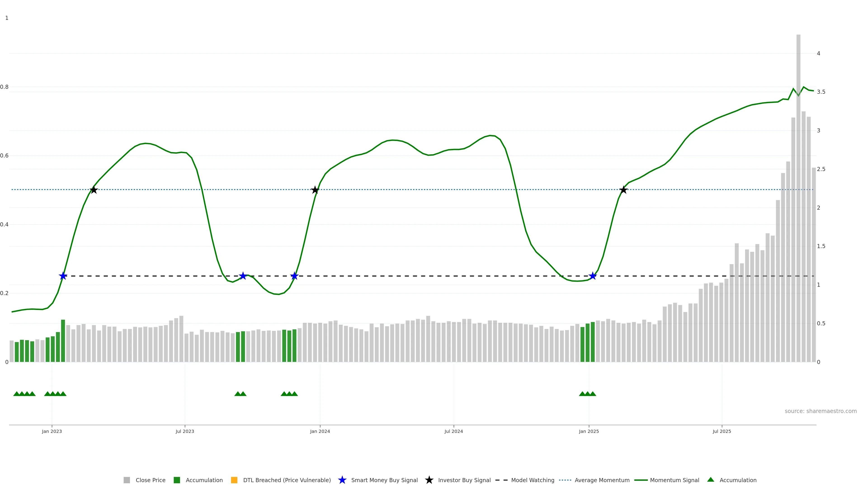Click the blue star near Jan 2025
Viewport: 868px width, 488px height.
[x=593, y=276]
